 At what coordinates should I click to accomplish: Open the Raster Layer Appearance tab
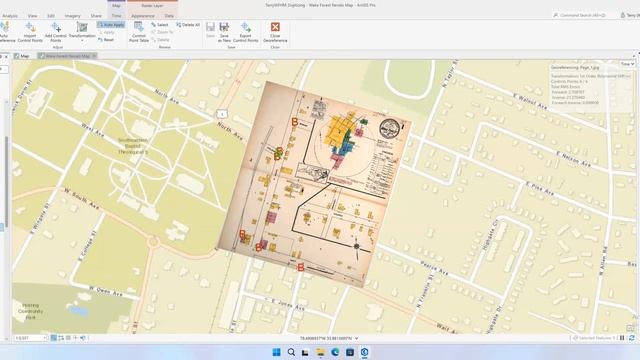143,16
